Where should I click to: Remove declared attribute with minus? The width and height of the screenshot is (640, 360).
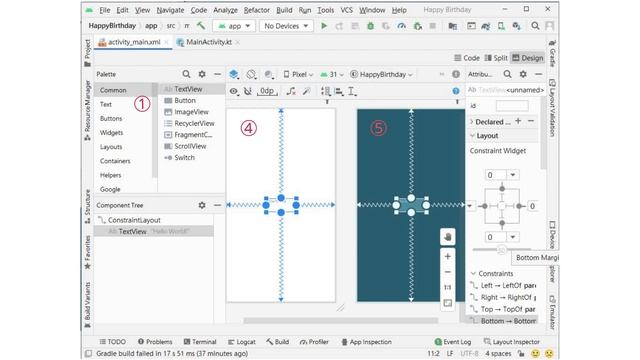[x=531, y=121]
